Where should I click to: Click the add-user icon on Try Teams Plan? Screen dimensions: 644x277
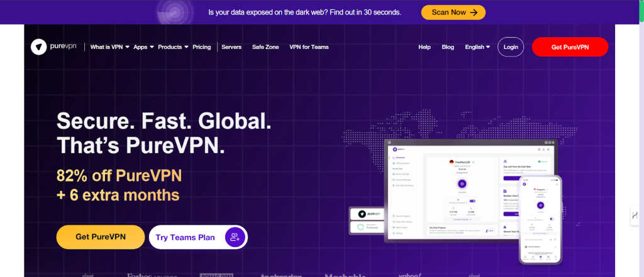235,237
